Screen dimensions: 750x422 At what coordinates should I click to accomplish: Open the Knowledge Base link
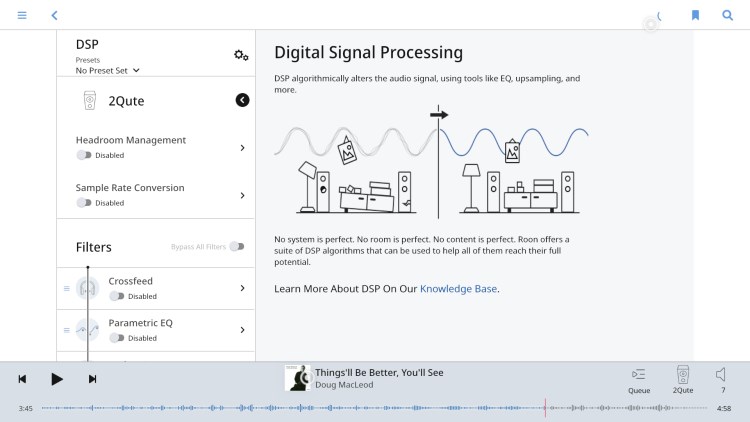(x=458, y=289)
